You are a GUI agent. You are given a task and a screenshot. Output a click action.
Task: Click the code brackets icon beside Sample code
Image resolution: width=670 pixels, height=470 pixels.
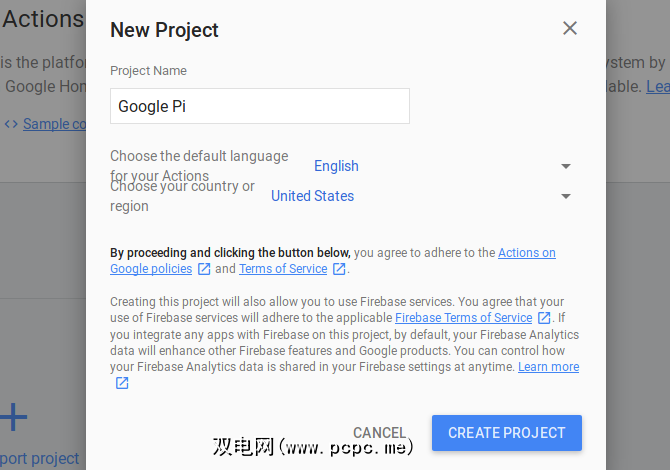coord(11,124)
